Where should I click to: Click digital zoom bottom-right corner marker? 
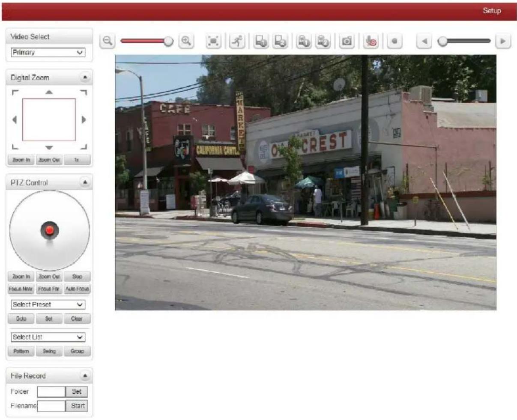84,147
